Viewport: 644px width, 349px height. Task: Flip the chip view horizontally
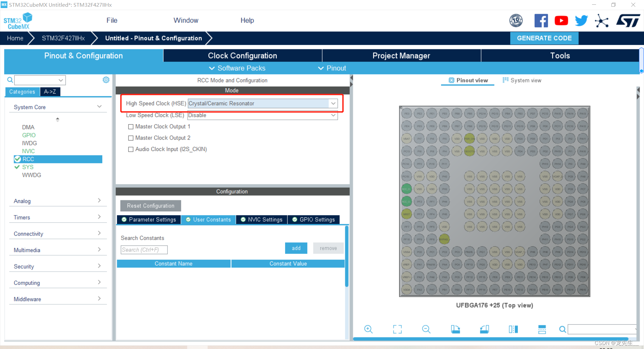pyautogui.click(x=513, y=329)
